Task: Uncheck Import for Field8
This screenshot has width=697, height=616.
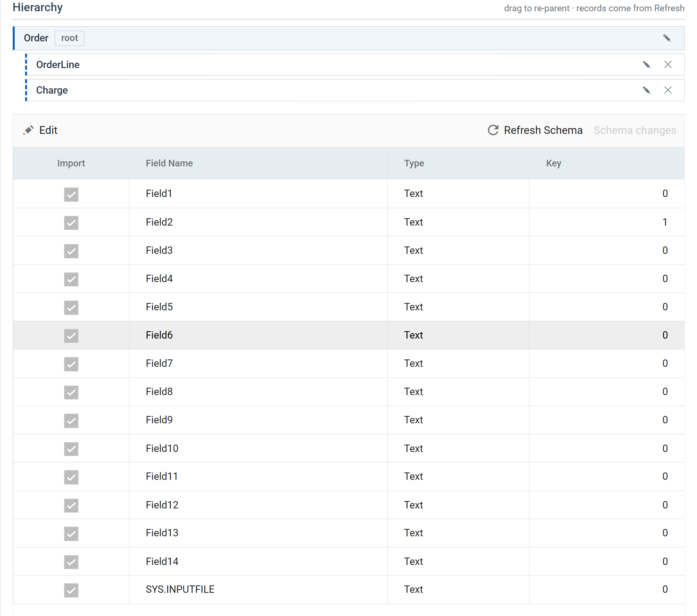Action: (x=71, y=392)
